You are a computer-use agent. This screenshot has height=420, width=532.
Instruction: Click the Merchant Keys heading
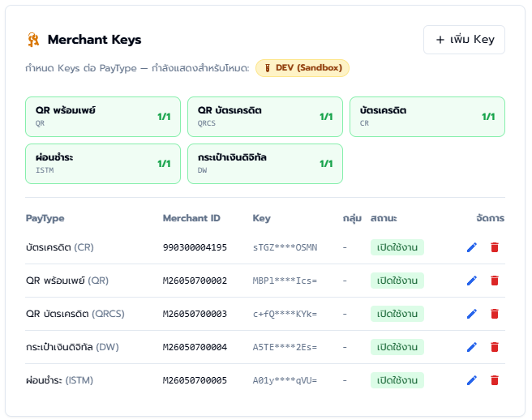pyautogui.click(x=94, y=40)
